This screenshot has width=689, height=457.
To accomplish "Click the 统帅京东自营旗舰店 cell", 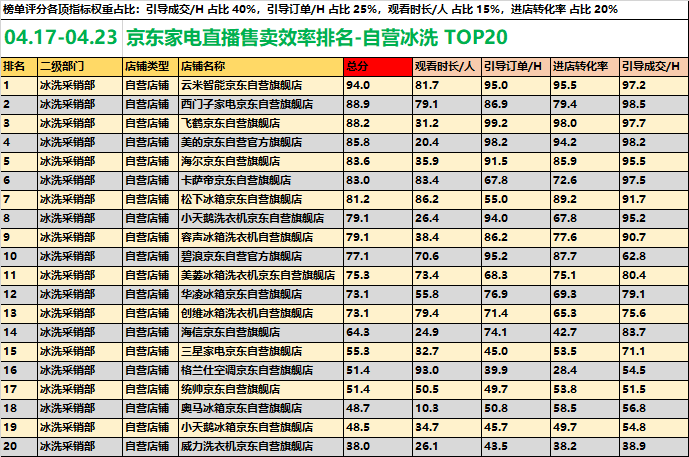I will 261,389.
